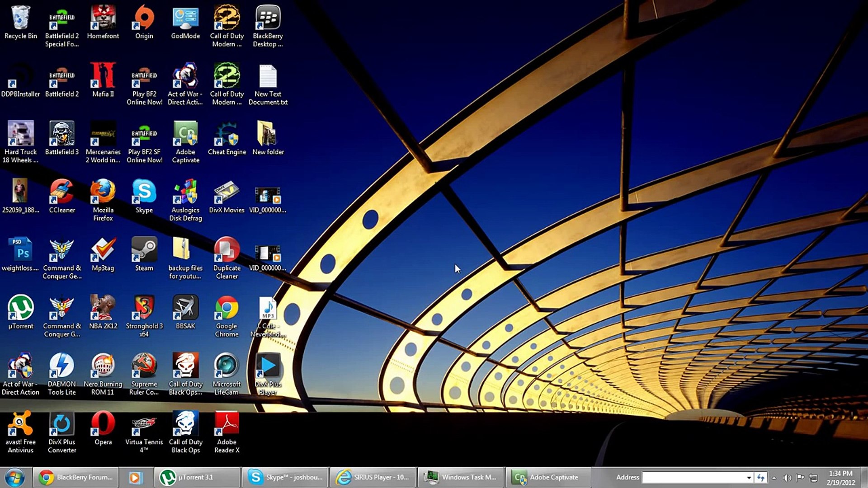Expand the Address bar dropdown arrow

(x=749, y=478)
